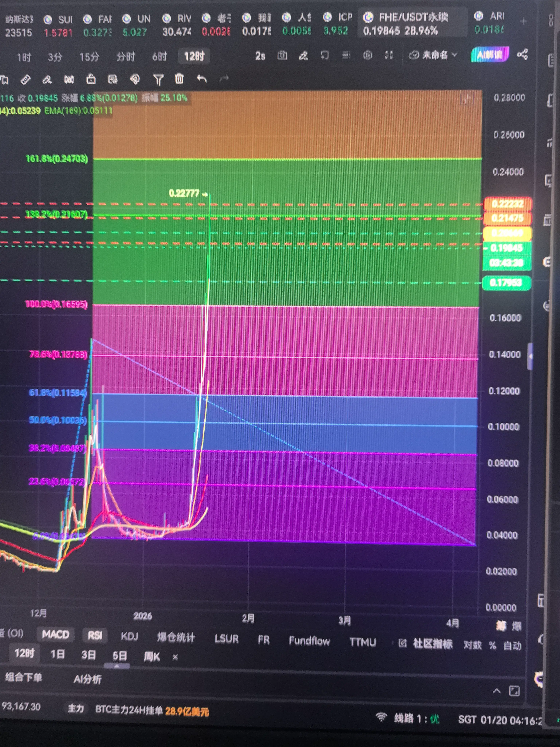Click the screenshot camera icon
This screenshot has height=747, width=560.
pyautogui.click(x=282, y=55)
